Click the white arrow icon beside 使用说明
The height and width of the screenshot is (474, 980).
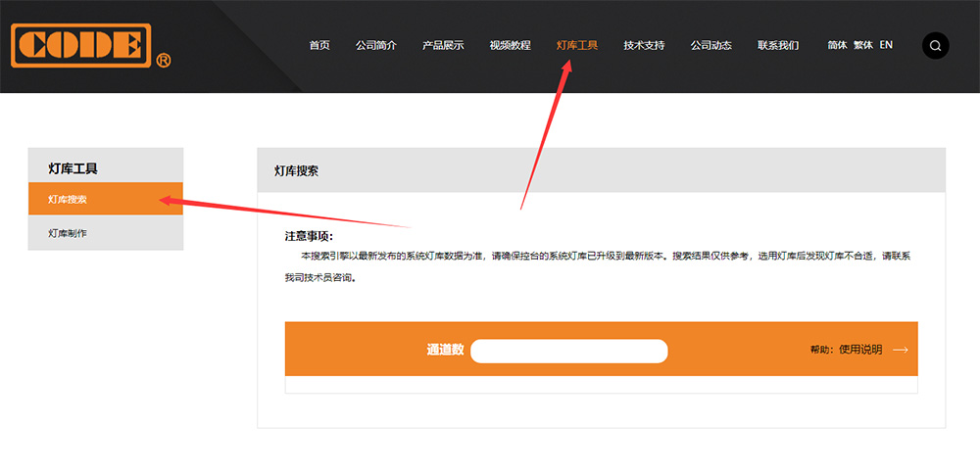[x=900, y=350]
